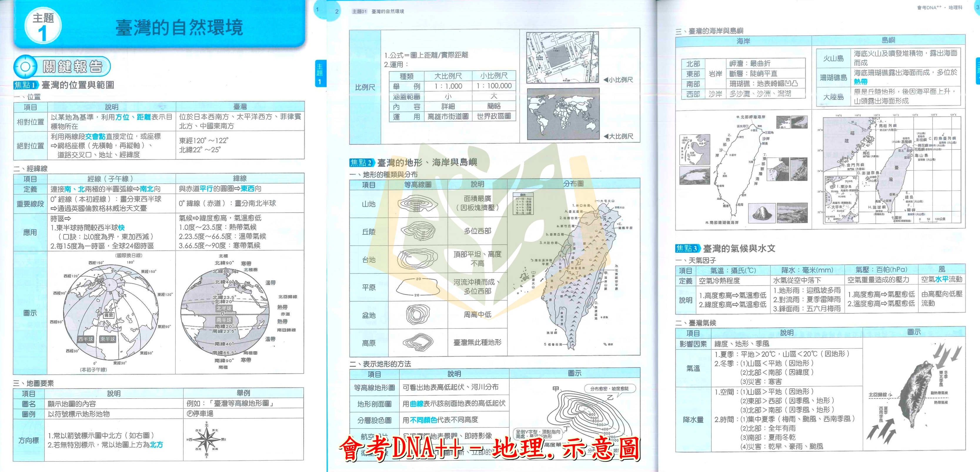Image resolution: width=980 pixels, height=472 pixels.
Task: Open the world map thumbnail
Action: (x=563, y=114)
